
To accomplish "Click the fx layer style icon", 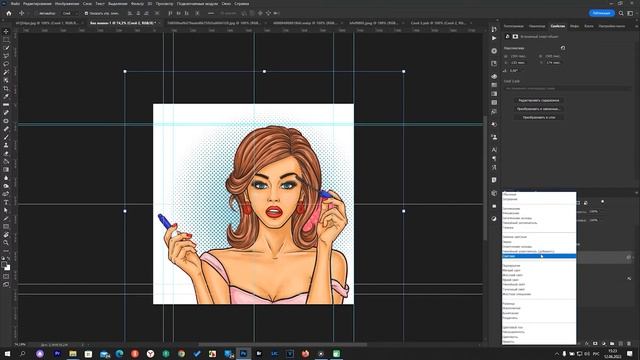I will [587, 344].
